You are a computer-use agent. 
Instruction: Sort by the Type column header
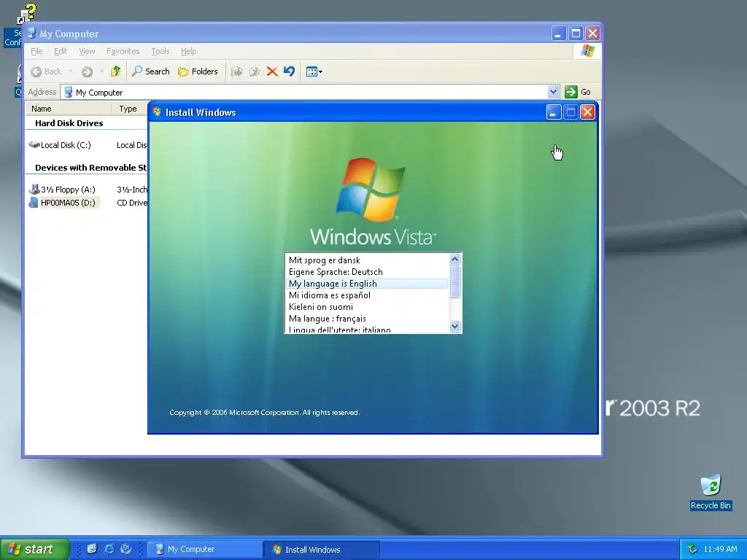pos(130,109)
